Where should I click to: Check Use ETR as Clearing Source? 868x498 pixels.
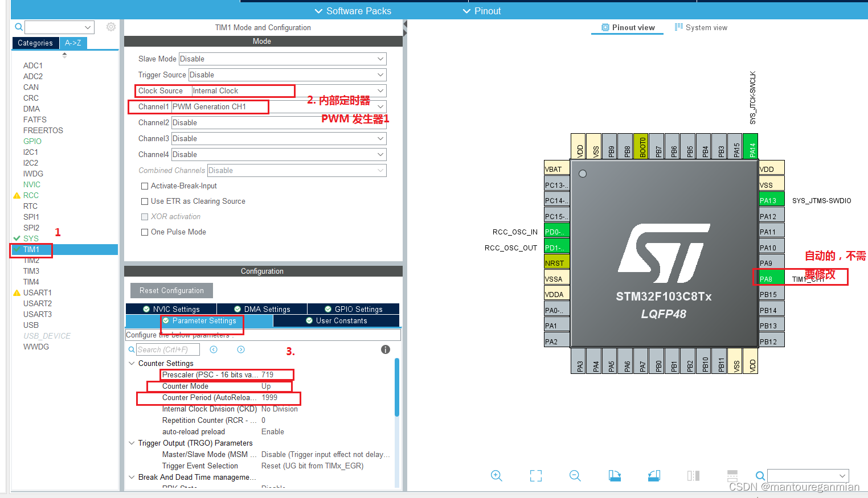point(145,201)
